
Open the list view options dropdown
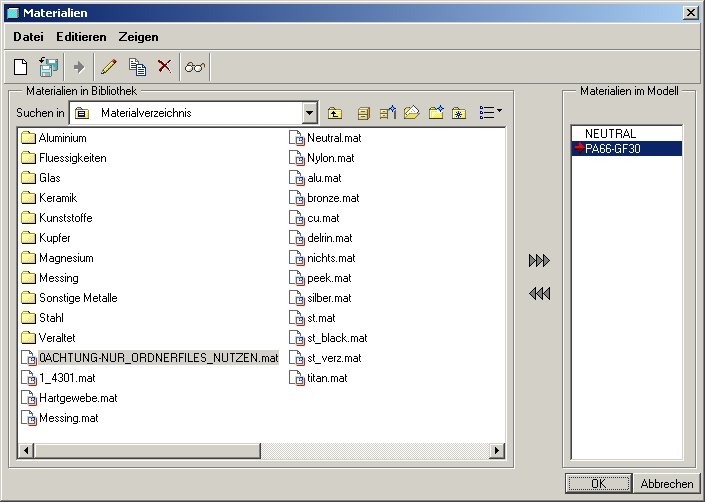click(x=491, y=112)
